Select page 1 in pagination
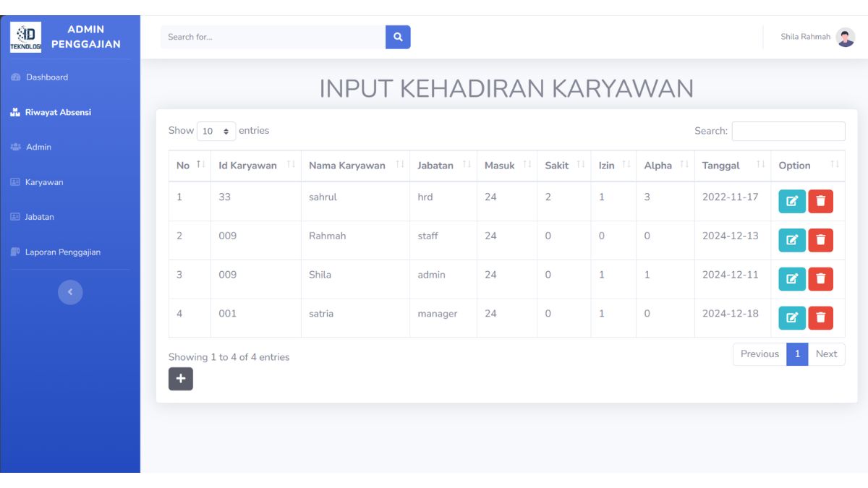868x488 pixels. [797, 354]
